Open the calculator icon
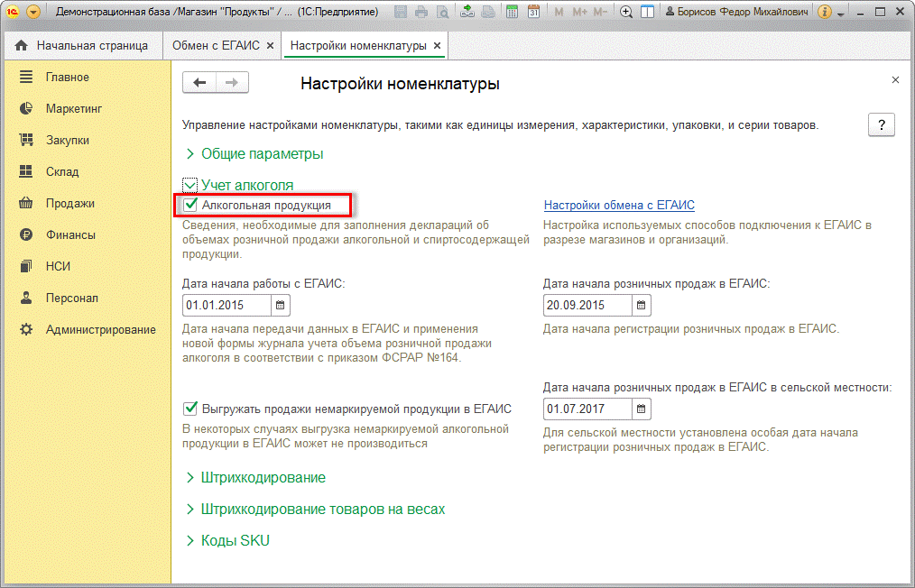 [x=512, y=12]
